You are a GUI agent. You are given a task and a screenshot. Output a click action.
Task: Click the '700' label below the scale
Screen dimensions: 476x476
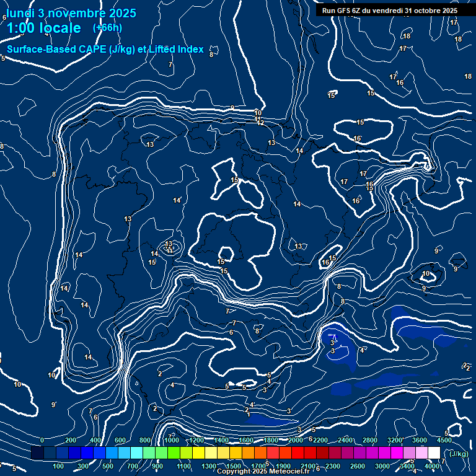pos(133,466)
